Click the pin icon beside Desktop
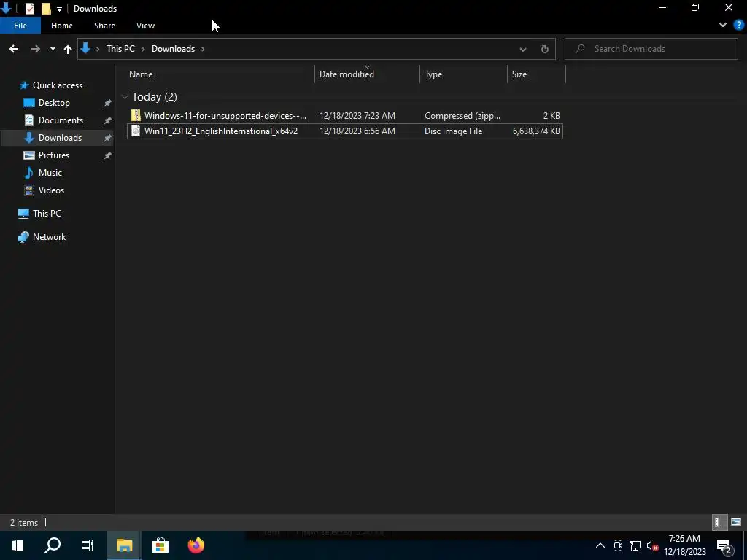 click(108, 103)
